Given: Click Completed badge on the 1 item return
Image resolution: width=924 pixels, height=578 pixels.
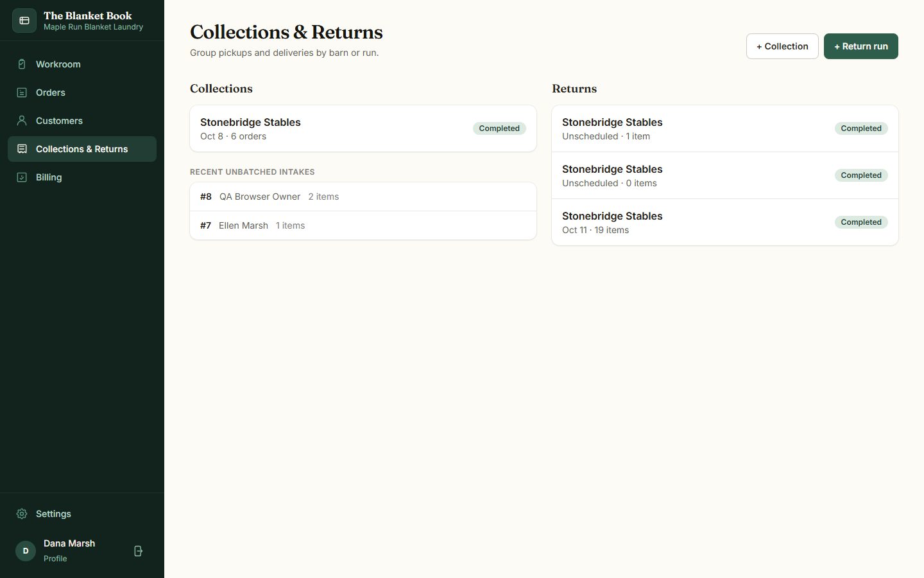Looking at the screenshot, I should (x=861, y=128).
